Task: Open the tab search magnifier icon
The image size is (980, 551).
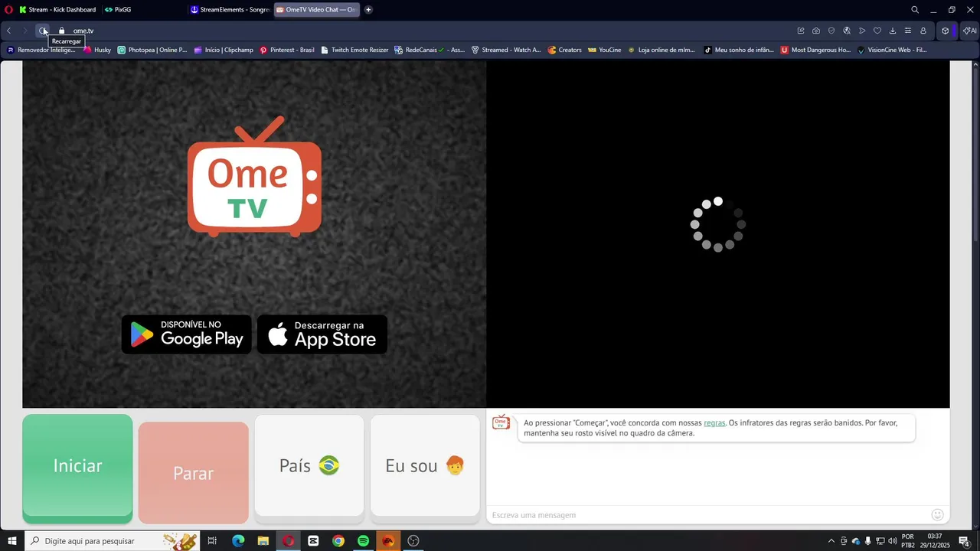Action: click(915, 10)
